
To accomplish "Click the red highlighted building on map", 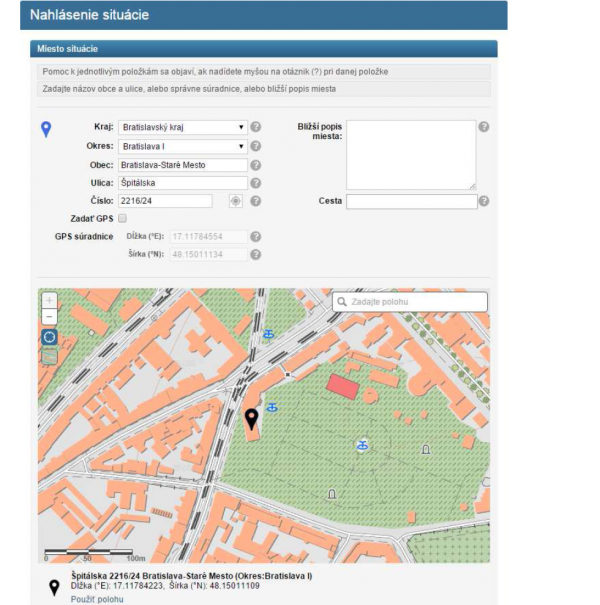I will coord(343,386).
